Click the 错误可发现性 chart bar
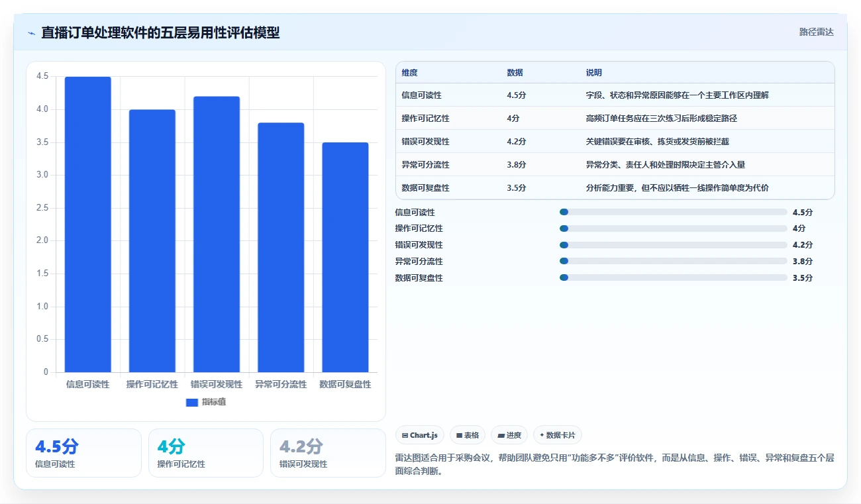Viewport: 861px width, 504px height. click(217, 234)
